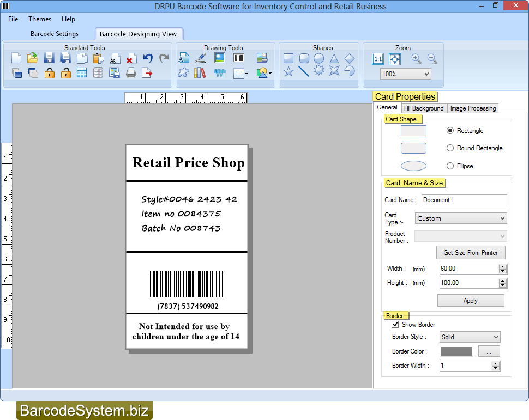The height and width of the screenshot is (420, 529).
Task: Fit label to window zoom icon
Action: pyautogui.click(x=395, y=59)
